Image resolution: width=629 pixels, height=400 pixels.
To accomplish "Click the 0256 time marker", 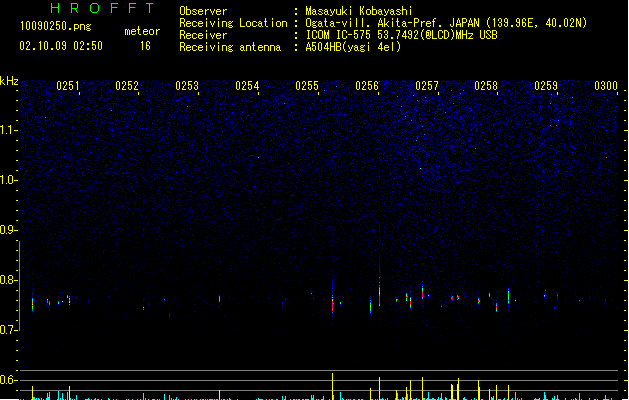I will click(x=367, y=86).
